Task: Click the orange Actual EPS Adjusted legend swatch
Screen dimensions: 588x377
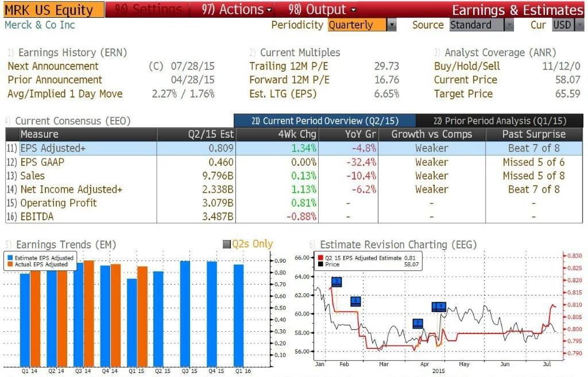Action: (x=10, y=264)
